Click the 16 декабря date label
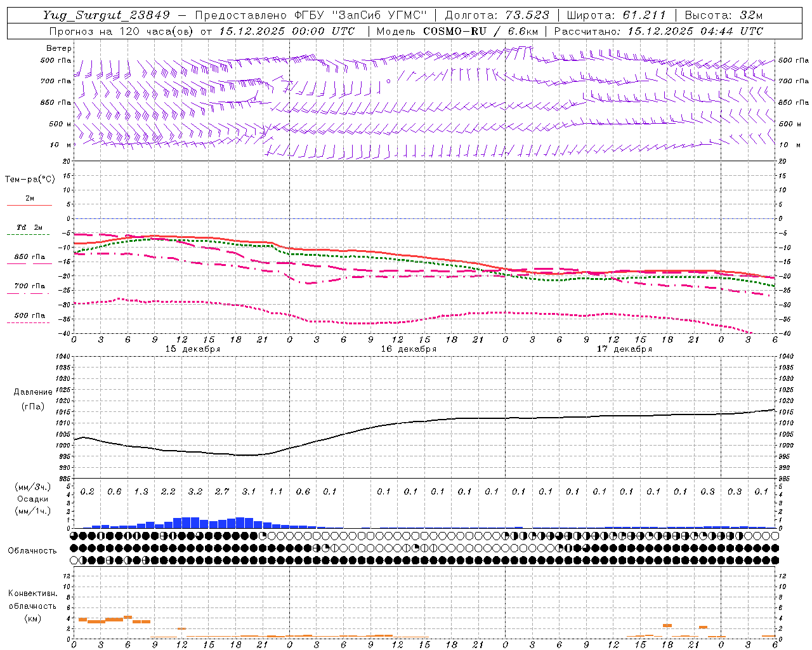Image resolution: width=812 pixels, height=650 pixels. [x=409, y=349]
